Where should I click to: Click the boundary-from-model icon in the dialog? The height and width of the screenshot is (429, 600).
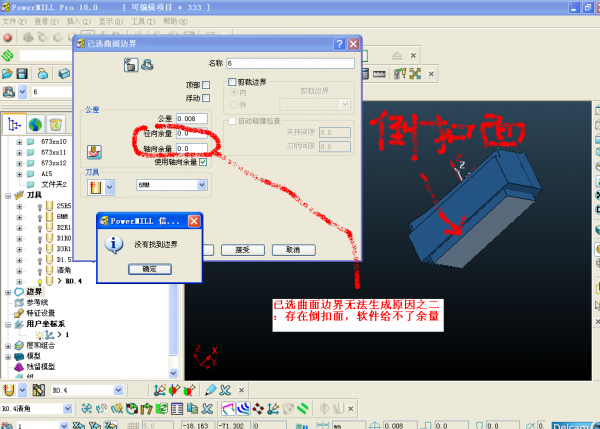[131, 65]
